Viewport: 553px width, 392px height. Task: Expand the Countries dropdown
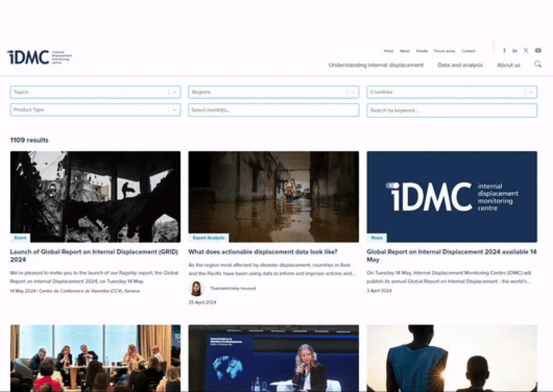530,92
